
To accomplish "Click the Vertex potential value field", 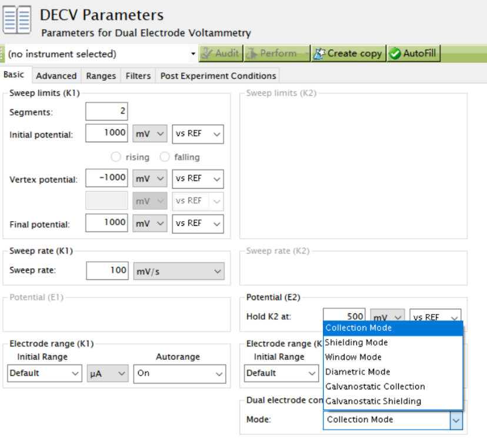I will tap(106, 178).
